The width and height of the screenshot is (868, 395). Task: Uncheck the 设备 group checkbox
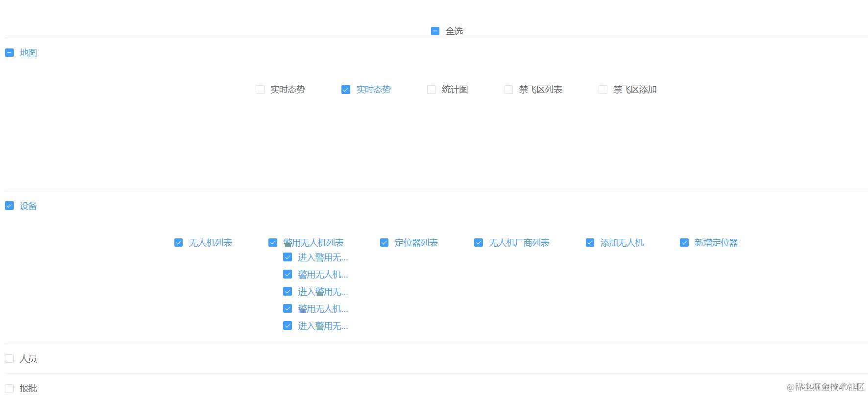pyautogui.click(x=9, y=206)
